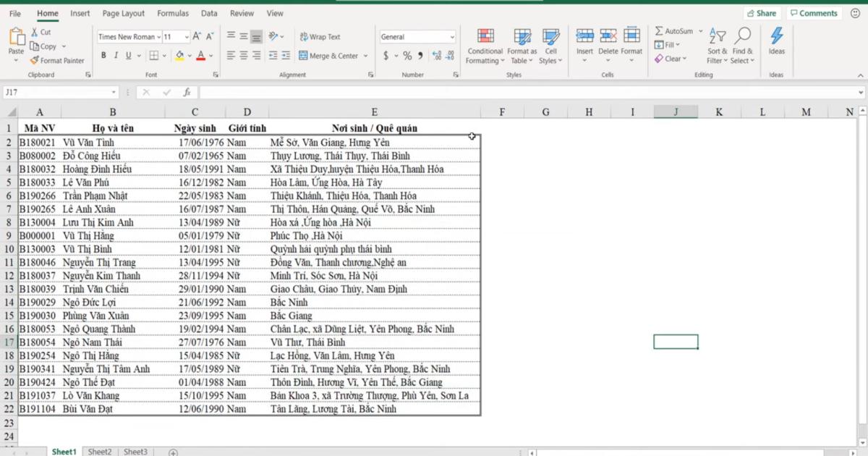Open the Number Format dropdown showing General
868x456 pixels.
tap(417, 36)
